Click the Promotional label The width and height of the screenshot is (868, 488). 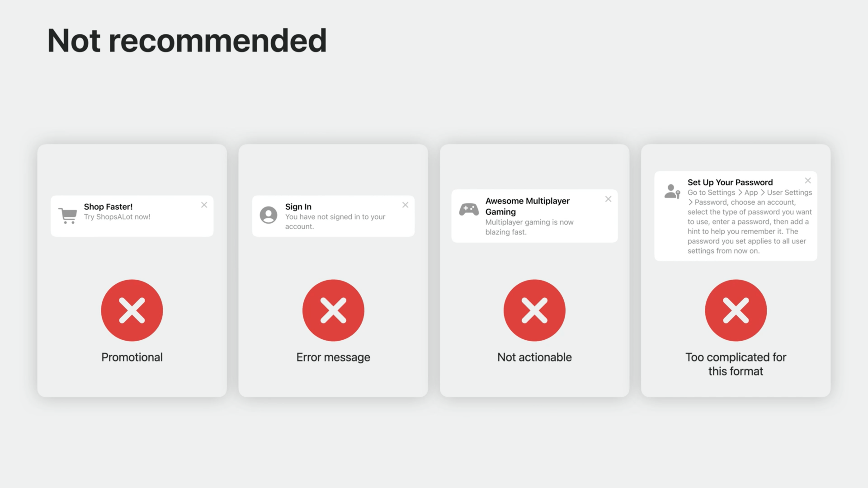pos(132,357)
